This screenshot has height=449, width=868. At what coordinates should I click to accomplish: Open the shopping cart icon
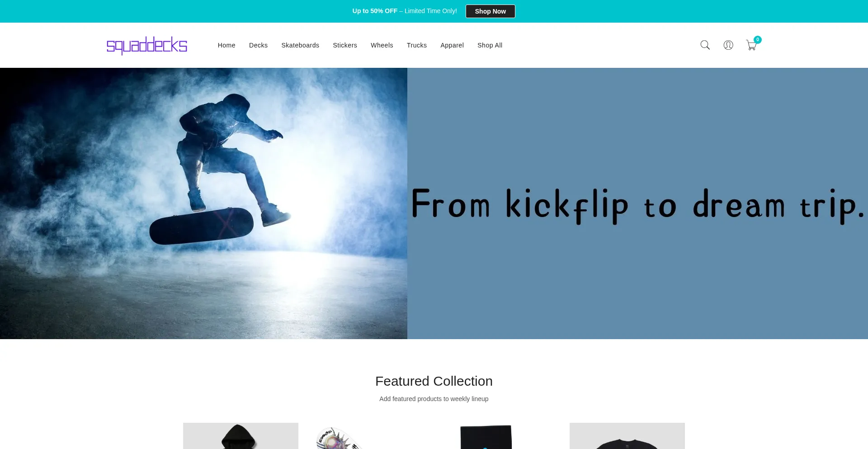pos(751,45)
